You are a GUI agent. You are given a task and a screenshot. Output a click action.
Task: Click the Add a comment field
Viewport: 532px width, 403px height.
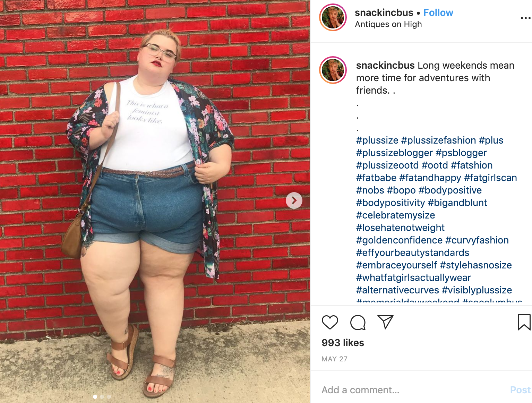point(413,390)
